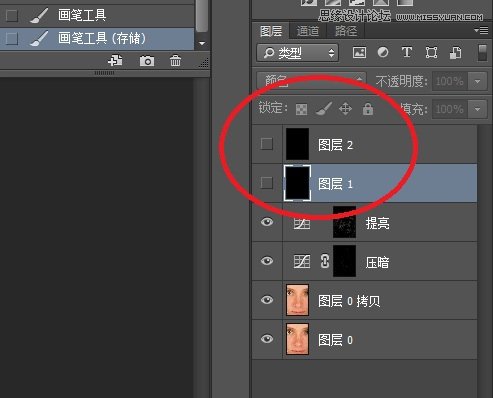Image resolution: width=493 pixels, height=398 pixels.
Task: Show 图层 1 visibility box
Action: coord(267,183)
